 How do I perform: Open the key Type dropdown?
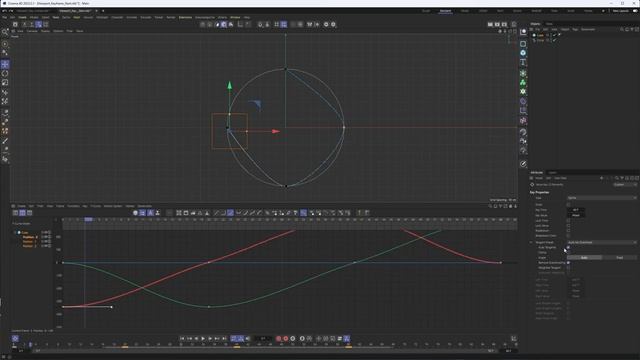pyautogui.click(x=602, y=198)
